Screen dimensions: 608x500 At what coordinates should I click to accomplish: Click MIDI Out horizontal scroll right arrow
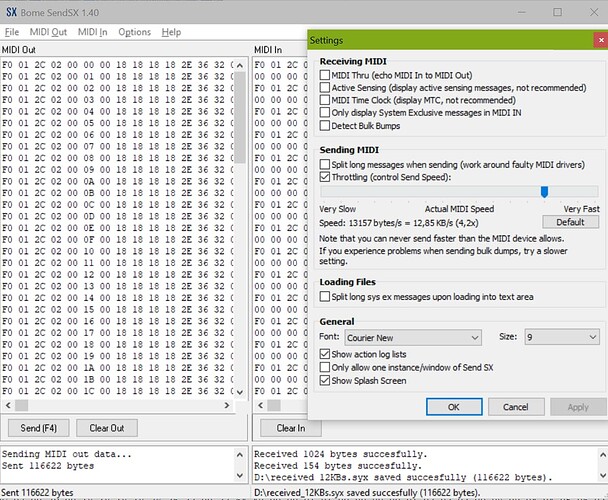coord(227,405)
